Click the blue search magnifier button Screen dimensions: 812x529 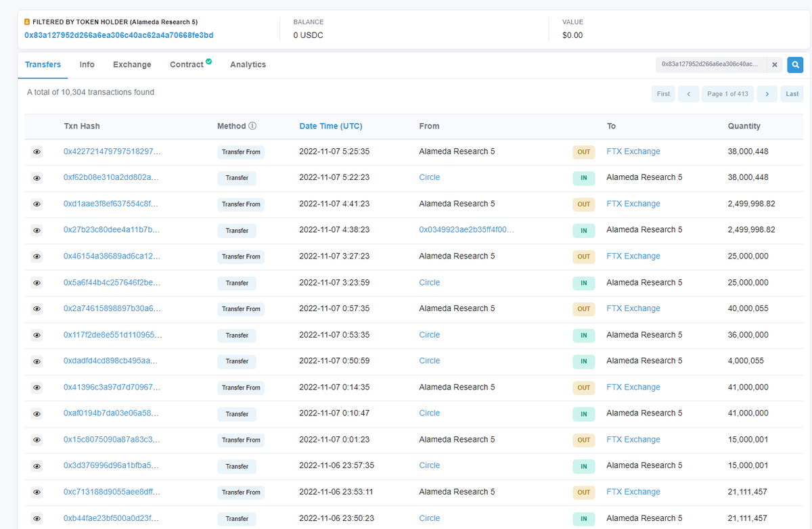[795, 65]
